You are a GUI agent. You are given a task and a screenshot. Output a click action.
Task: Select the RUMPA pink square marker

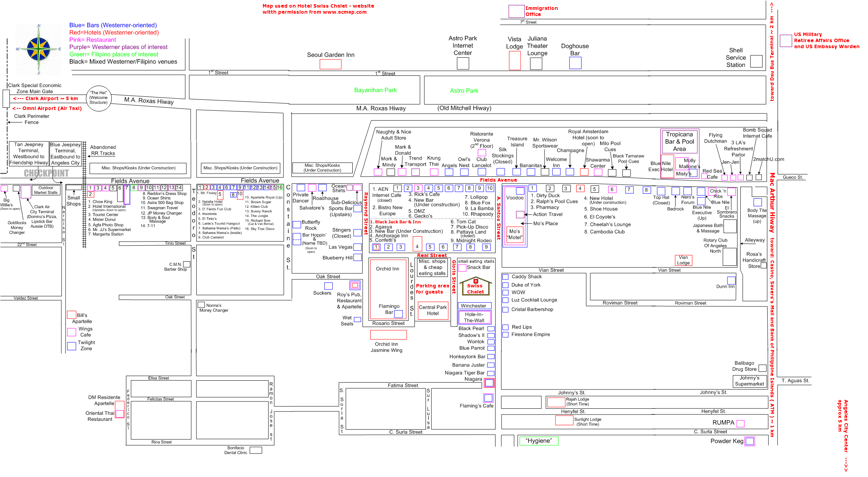click(x=740, y=424)
